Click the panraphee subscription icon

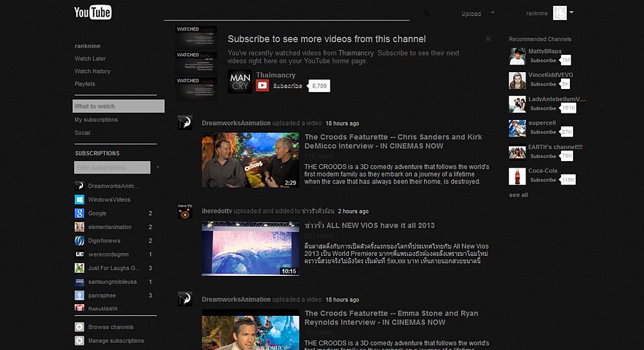point(79,295)
